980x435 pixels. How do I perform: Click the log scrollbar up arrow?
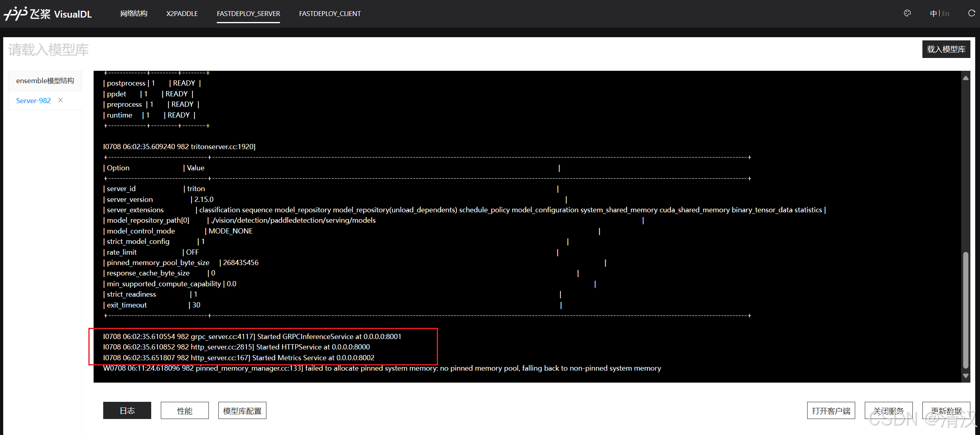[966, 78]
